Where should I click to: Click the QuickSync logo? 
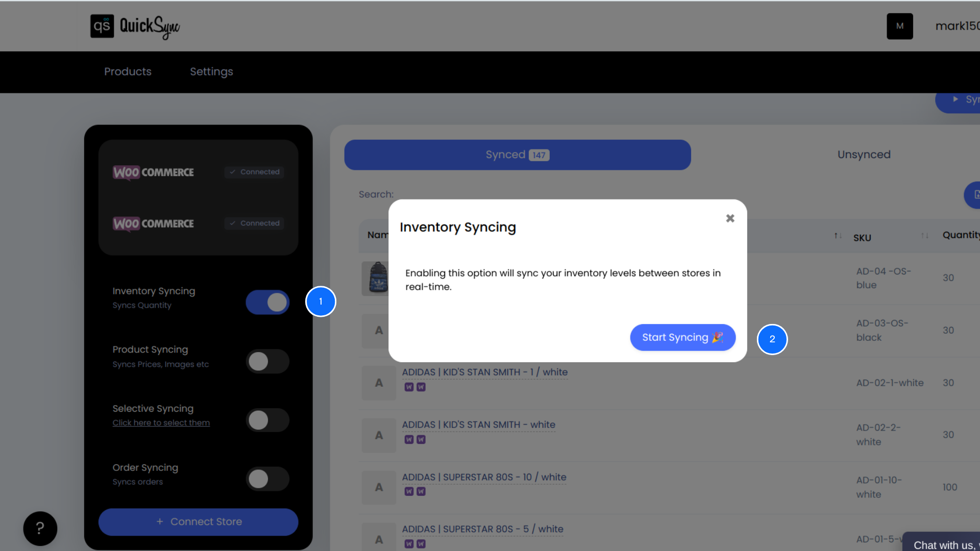[x=134, y=26]
